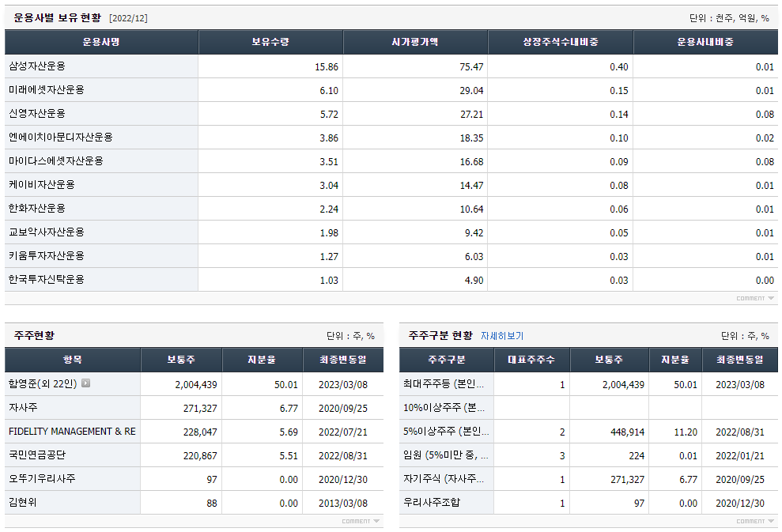Select 키움투자자산운용 row name
This screenshot has width=782, height=532.
[x=47, y=256]
